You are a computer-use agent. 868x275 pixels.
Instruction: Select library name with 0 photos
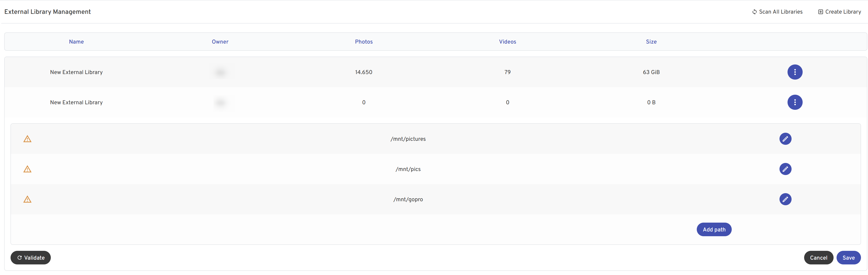(x=76, y=102)
